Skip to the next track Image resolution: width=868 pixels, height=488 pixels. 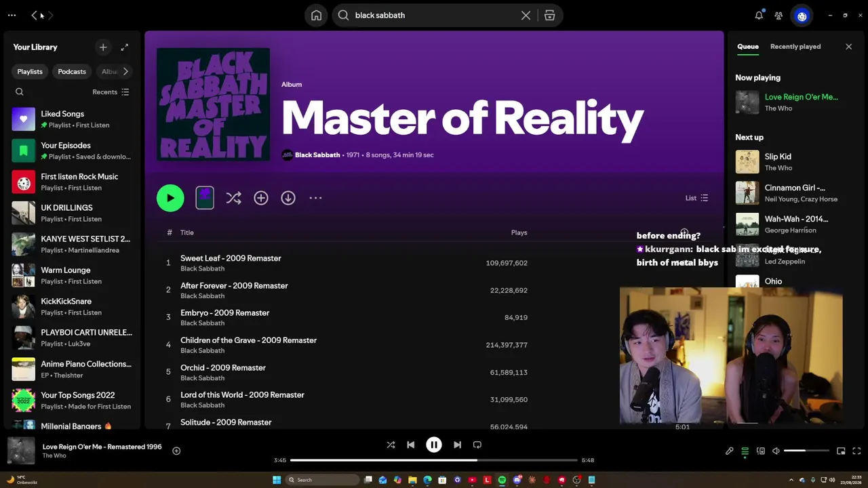tap(457, 445)
